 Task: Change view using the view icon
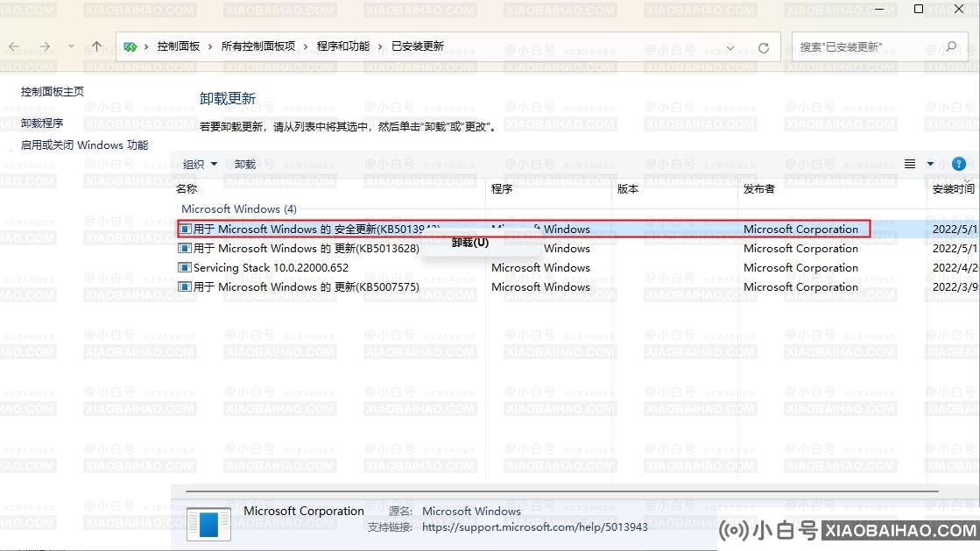click(x=910, y=164)
